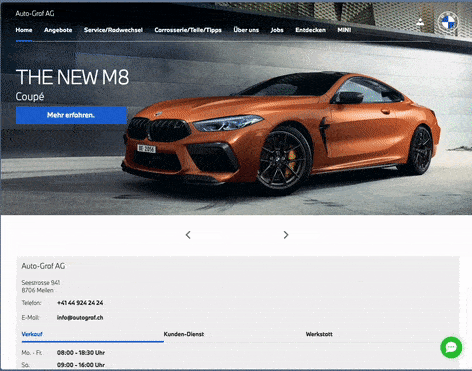Call the phone number +41 44 924 24 24
The image size is (472, 371).
click(80, 303)
